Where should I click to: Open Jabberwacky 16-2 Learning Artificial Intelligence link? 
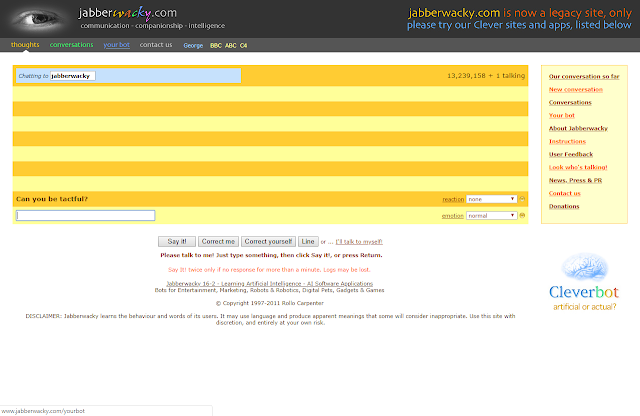(269, 283)
